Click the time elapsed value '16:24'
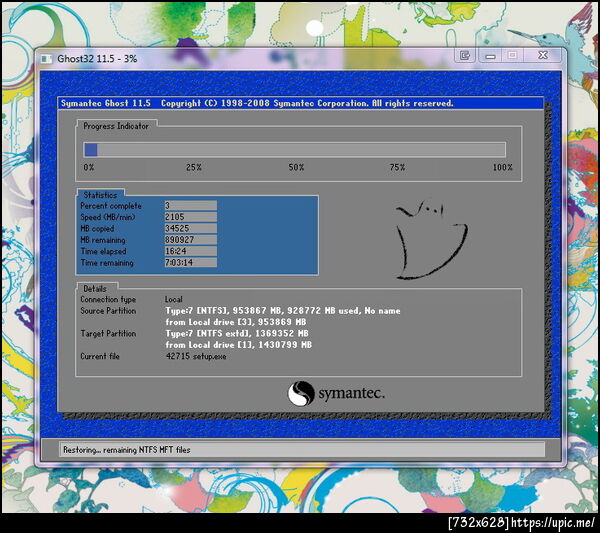The image size is (600, 533). (191, 251)
